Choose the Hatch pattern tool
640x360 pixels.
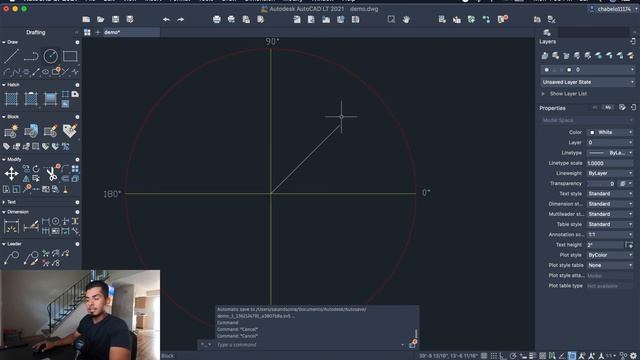coord(11,98)
